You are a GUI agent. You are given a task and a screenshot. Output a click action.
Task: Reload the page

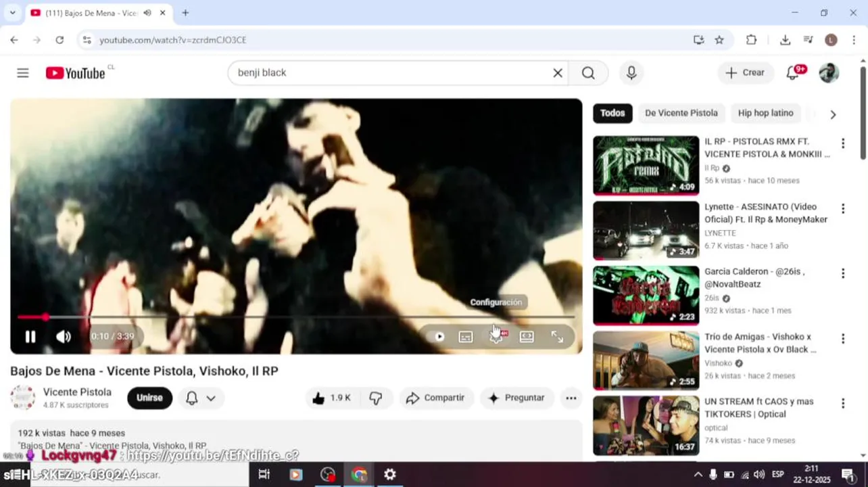point(59,40)
